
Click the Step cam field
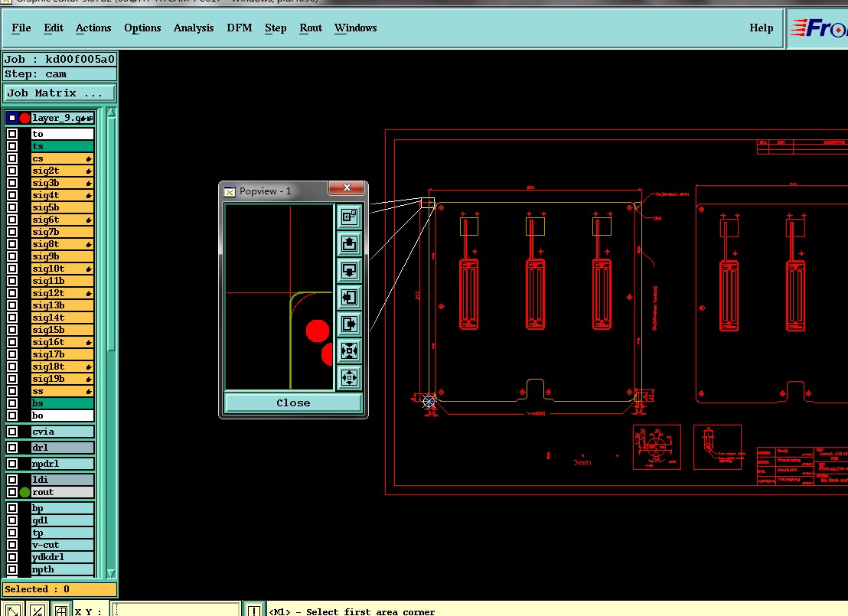pos(60,74)
